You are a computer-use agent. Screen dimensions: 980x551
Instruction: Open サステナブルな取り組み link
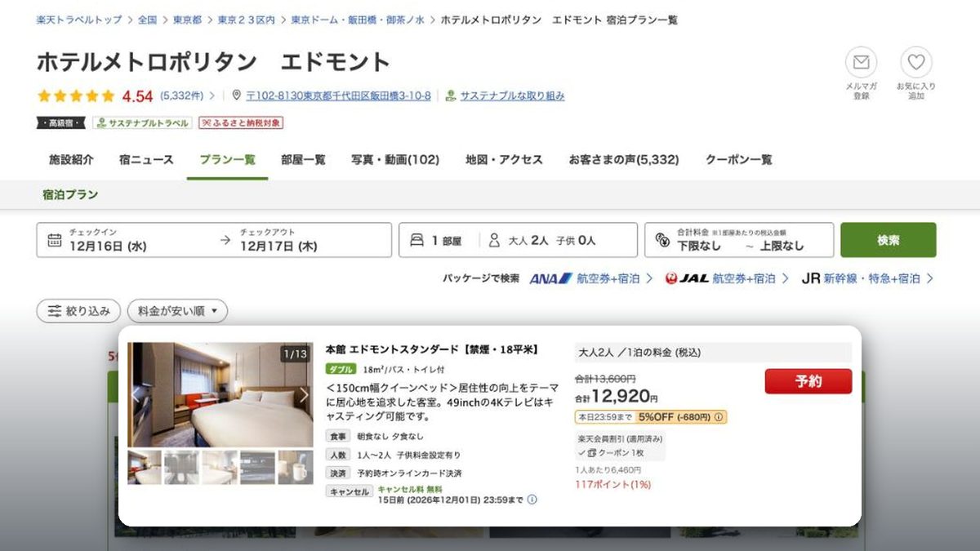coord(512,96)
